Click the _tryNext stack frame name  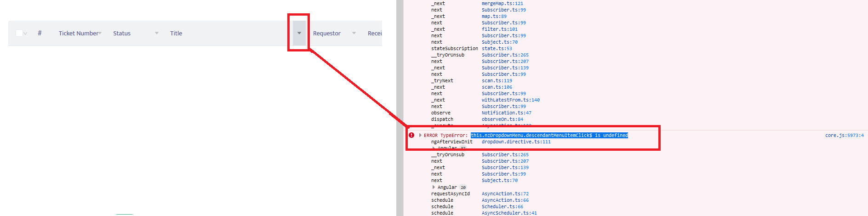442,80
